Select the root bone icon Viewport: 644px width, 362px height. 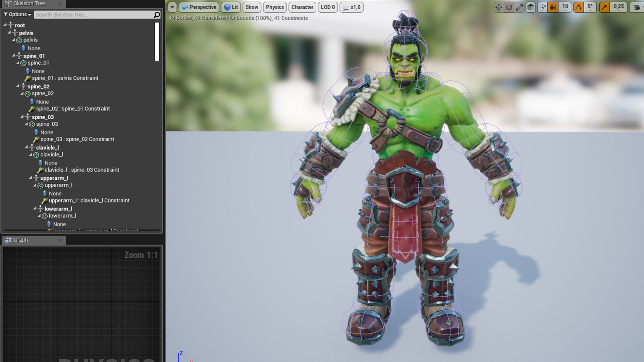click(11, 25)
